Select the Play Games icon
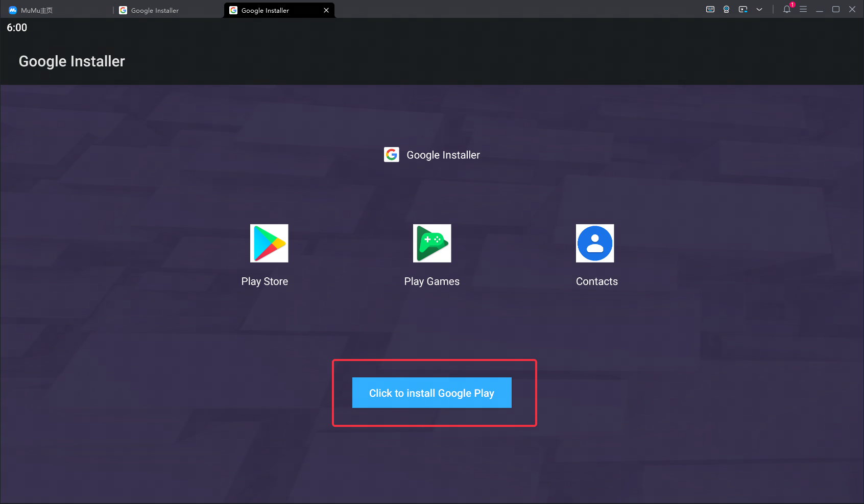 coord(432,243)
